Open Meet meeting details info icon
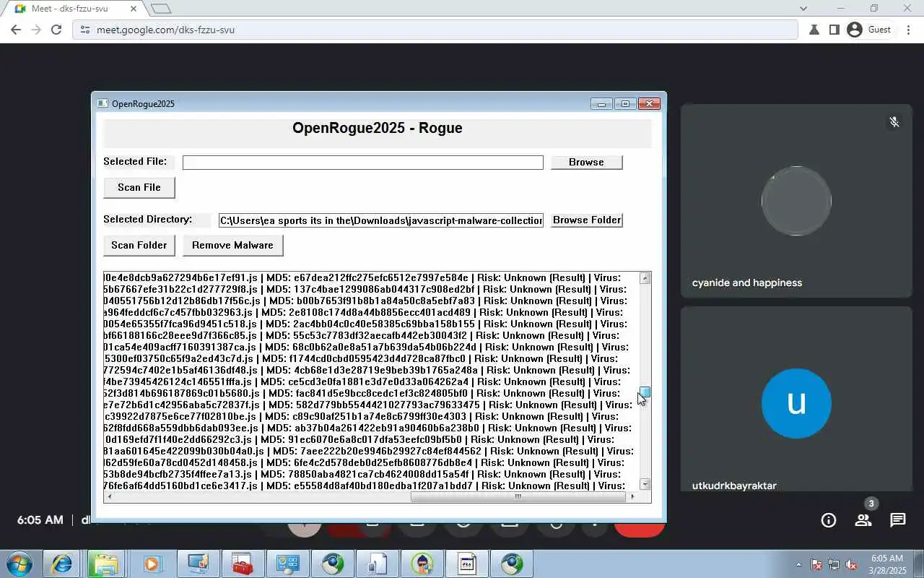Viewport: 924px width, 578px height. (x=829, y=520)
